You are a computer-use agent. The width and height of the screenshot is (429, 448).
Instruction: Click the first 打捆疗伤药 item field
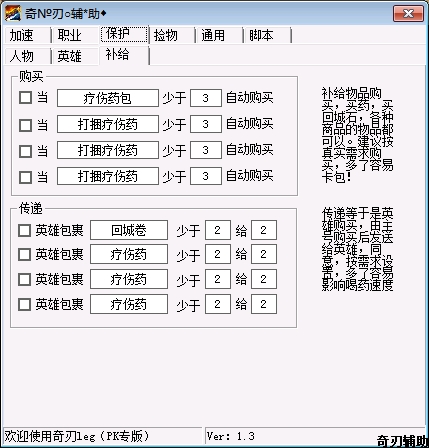point(108,124)
